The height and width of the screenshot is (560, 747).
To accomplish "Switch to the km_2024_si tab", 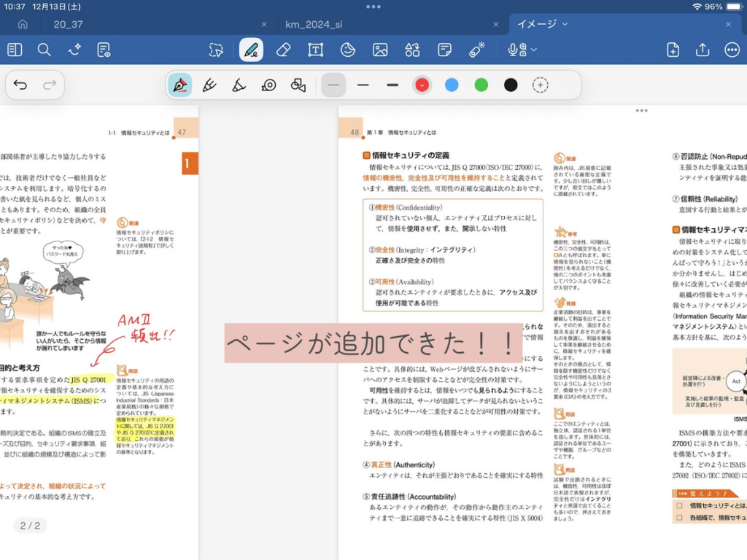I will [x=314, y=24].
